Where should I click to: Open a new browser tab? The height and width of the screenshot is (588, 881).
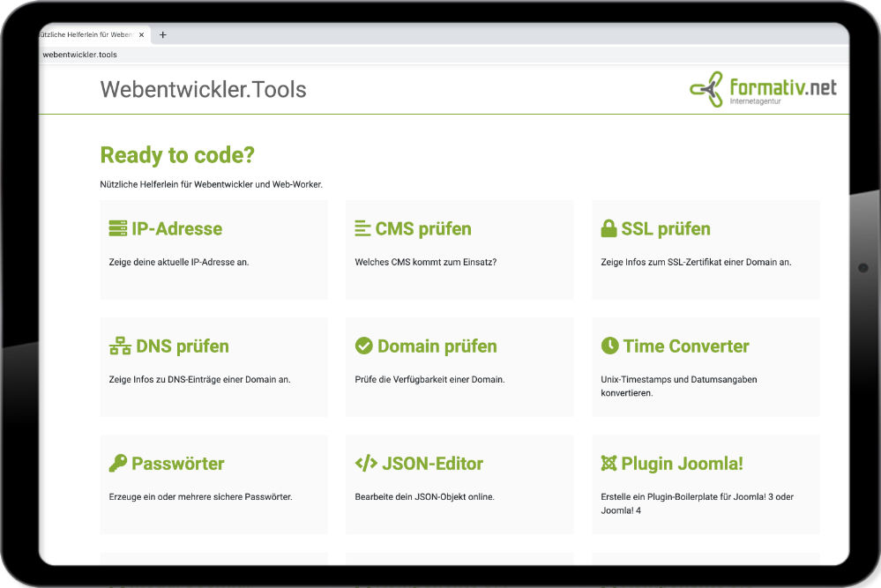point(162,34)
